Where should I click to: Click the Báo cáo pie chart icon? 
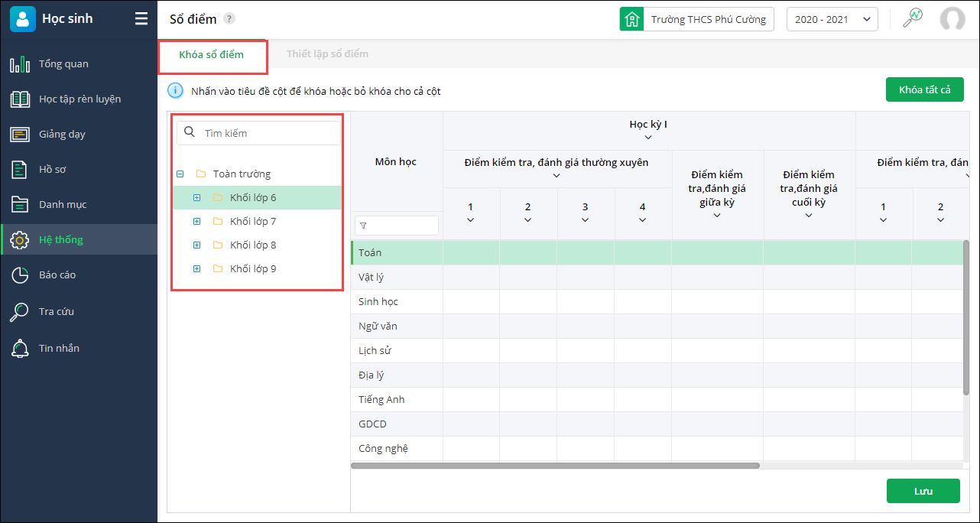[x=20, y=275]
